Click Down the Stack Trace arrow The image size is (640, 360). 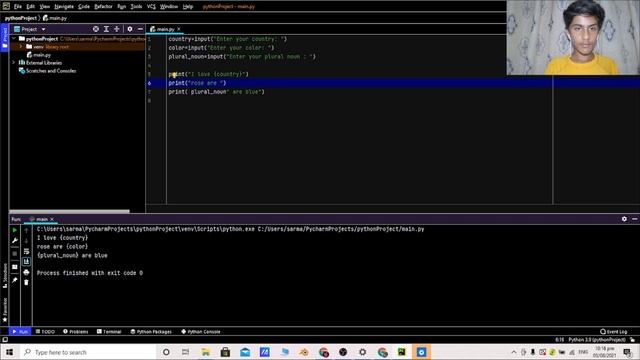(x=27, y=241)
